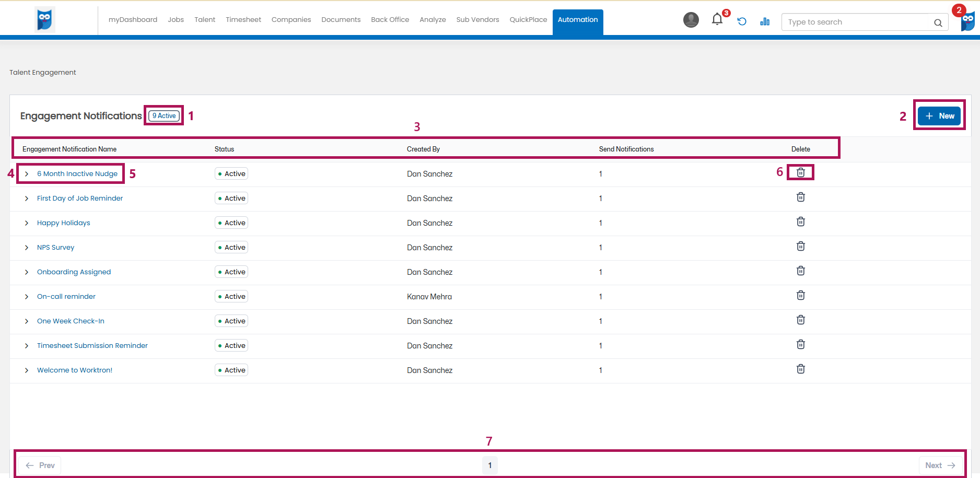The image size is (980, 478).
Task: Expand the One Week Check-In row
Action: 27,321
